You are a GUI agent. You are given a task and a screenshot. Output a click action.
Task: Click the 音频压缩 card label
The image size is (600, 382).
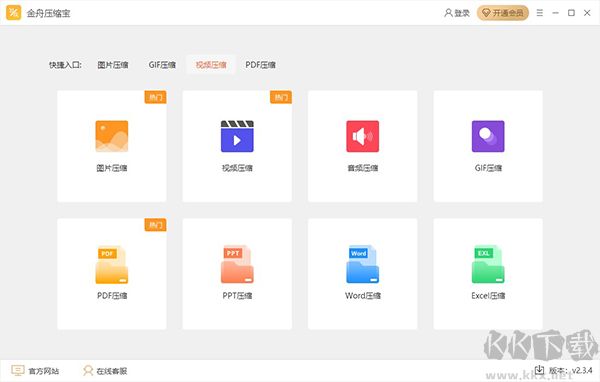point(363,168)
